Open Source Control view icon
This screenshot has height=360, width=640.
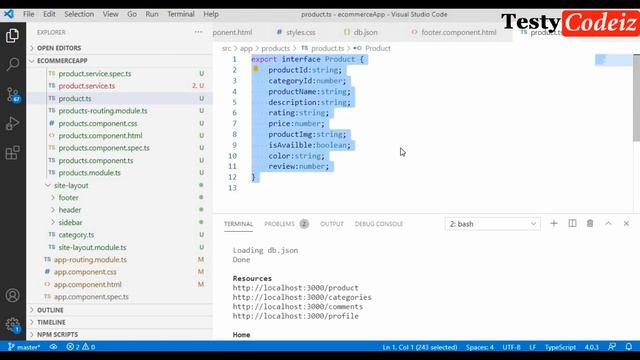(x=12, y=94)
